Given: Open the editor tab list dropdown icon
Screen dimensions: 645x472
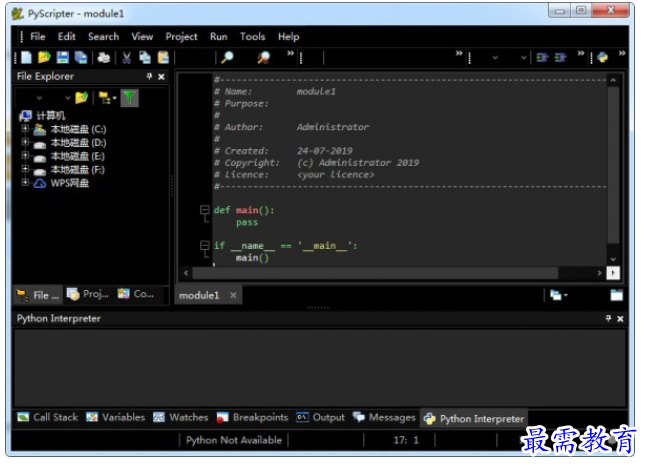Looking at the screenshot, I should [x=559, y=295].
